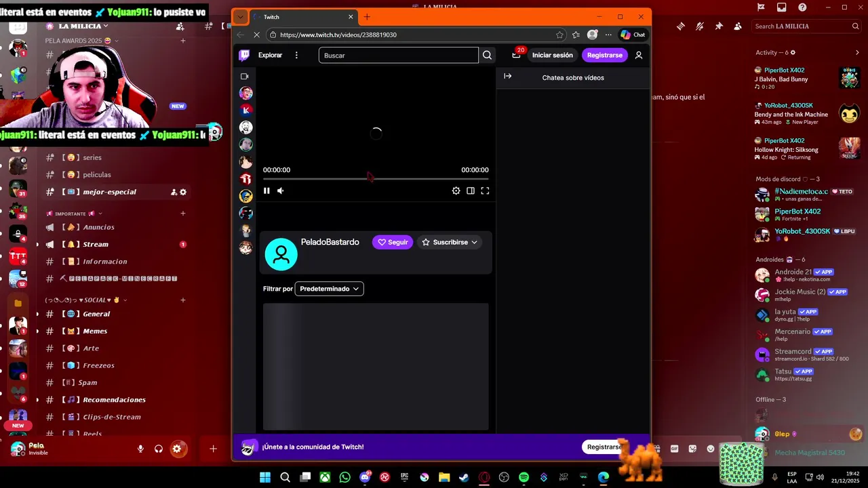
Task: Open the Twitch user profile menu icon
Action: coord(639,56)
